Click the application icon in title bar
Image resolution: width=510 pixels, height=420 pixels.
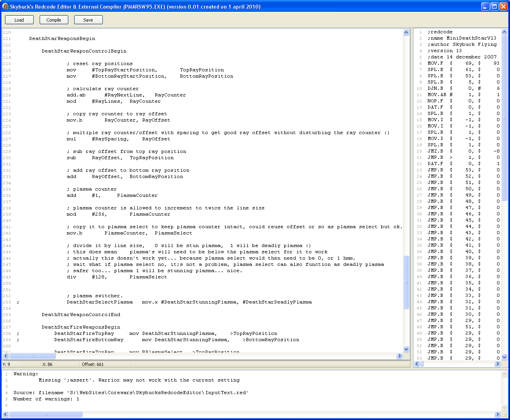coord(5,7)
